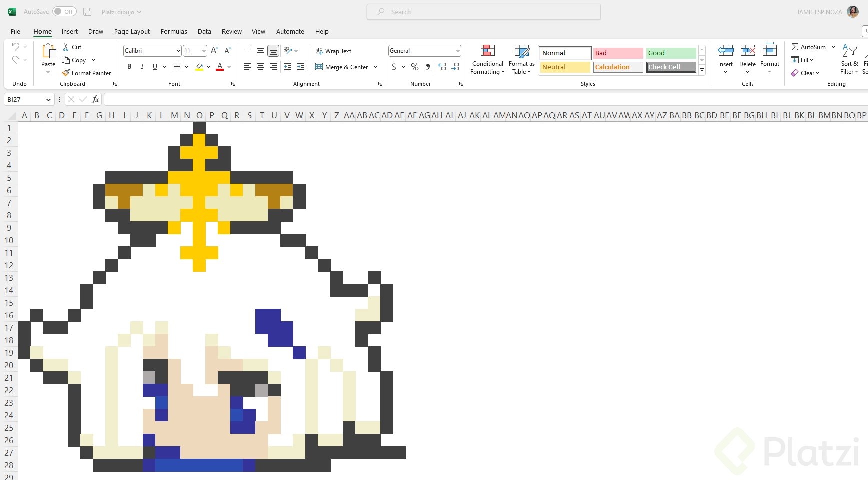Open the File menu
The height and width of the screenshot is (480, 868).
point(16,31)
